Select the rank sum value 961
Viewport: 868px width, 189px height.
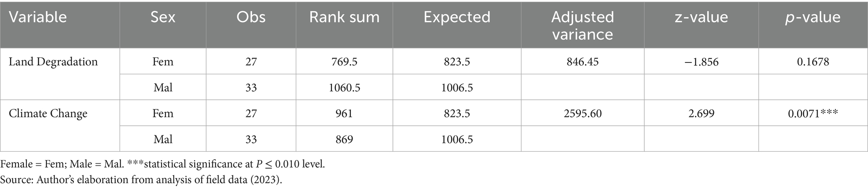[344, 114]
